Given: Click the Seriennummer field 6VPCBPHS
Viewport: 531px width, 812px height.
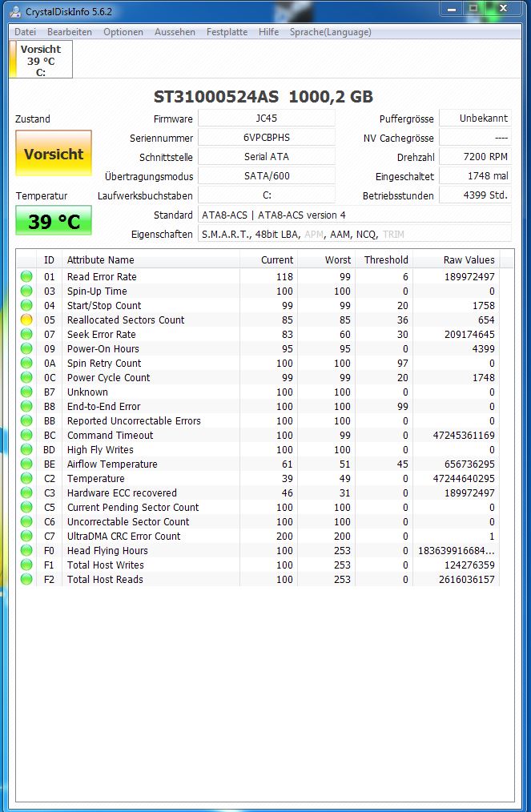Looking at the screenshot, I should tap(266, 137).
